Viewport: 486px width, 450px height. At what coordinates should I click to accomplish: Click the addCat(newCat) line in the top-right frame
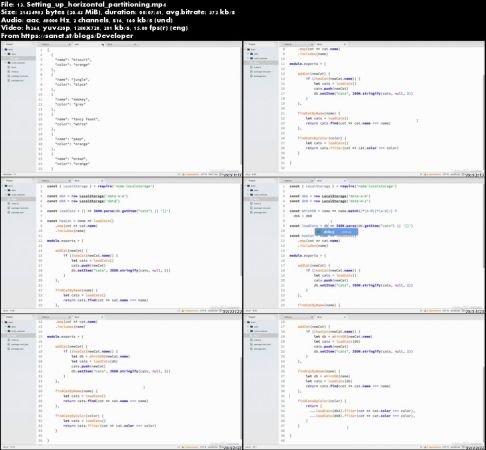point(314,73)
